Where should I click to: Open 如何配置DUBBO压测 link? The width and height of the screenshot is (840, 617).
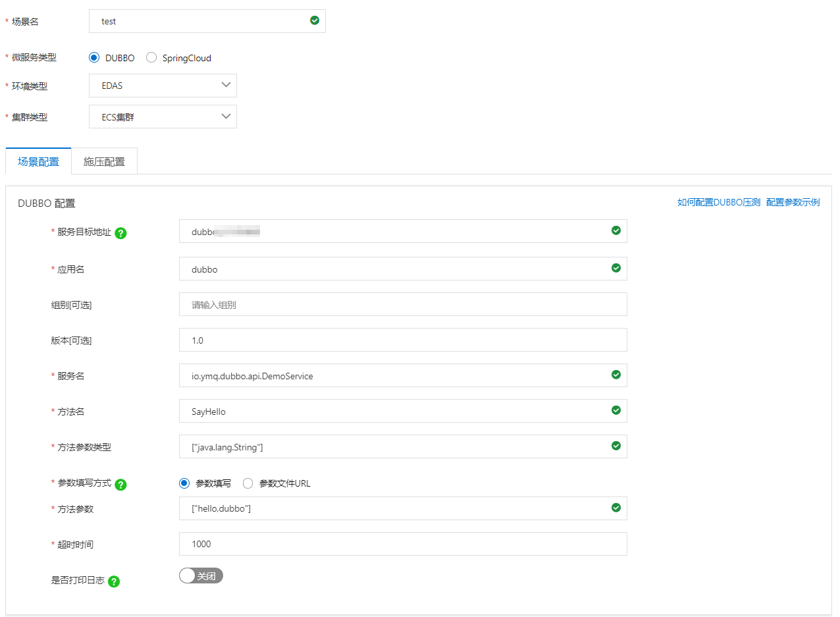(x=719, y=202)
